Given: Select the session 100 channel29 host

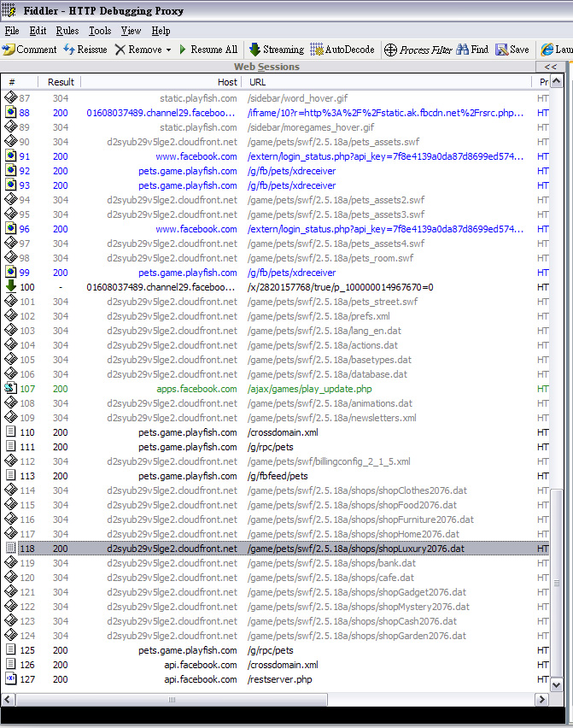Looking at the screenshot, I should [x=161, y=287].
